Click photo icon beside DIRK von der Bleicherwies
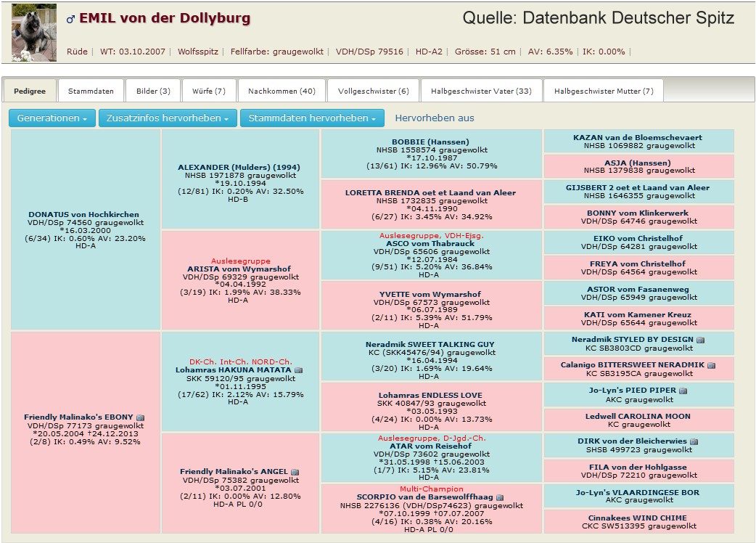 (694, 441)
